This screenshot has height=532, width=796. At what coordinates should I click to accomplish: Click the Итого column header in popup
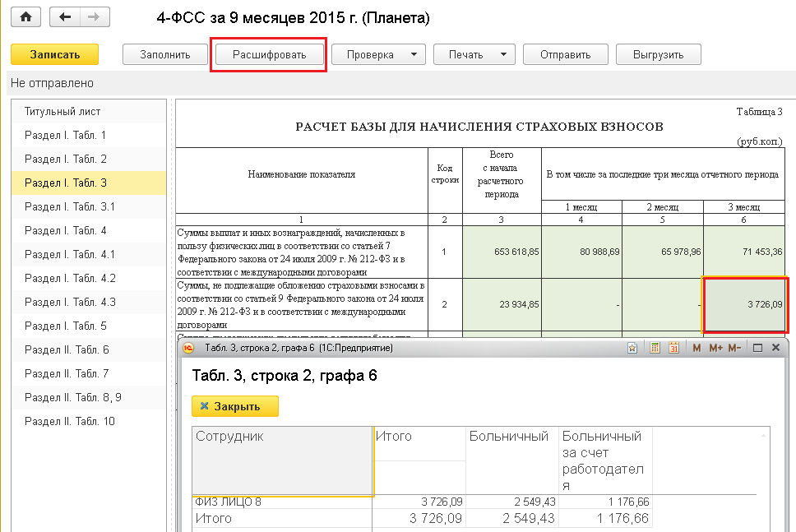[x=419, y=444]
